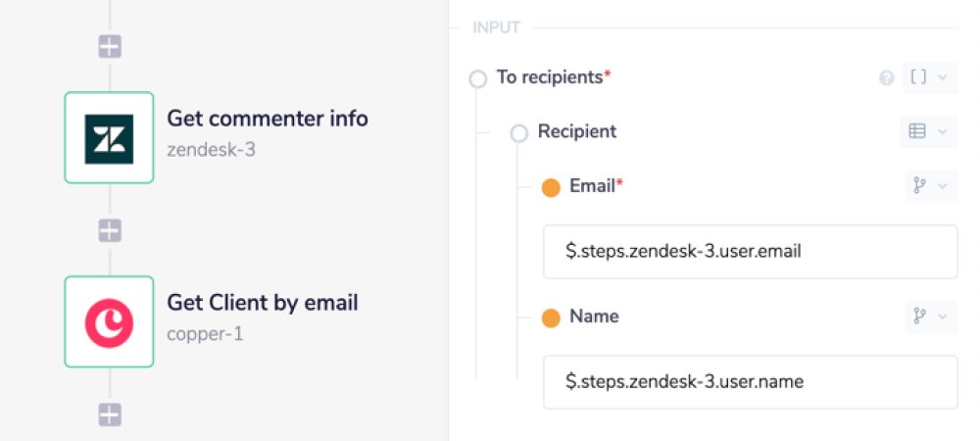The width and height of the screenshot is (980, 441).
Task: Add a step below Get Client by email
Action: pyautogui.click(x=110, y=415)
